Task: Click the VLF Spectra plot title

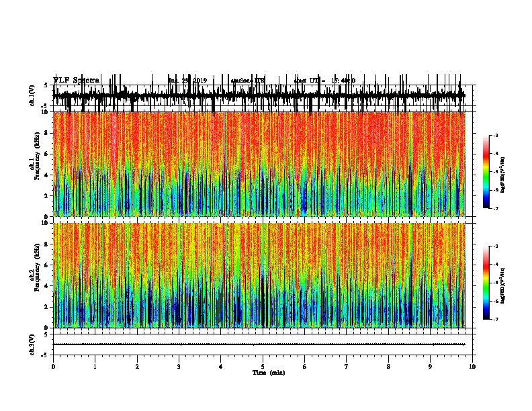Action: click(76, 80)
